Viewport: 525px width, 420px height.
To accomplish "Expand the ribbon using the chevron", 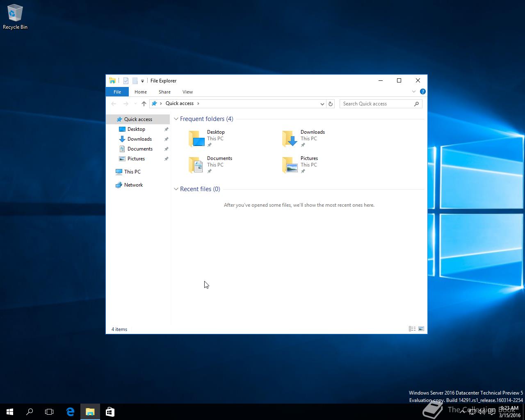I will (x=413, y=91).
